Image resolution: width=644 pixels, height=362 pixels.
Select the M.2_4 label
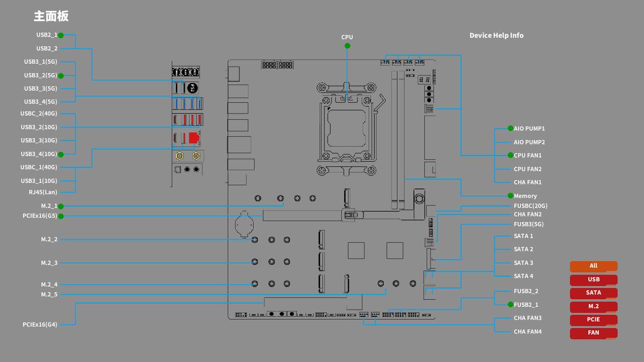click(49, 285)
